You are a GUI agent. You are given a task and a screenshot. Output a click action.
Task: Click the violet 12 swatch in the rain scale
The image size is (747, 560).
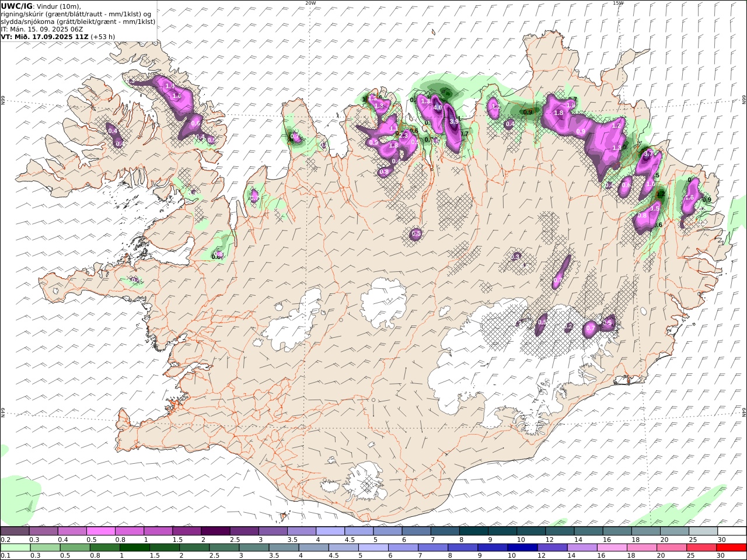(552, 548)
